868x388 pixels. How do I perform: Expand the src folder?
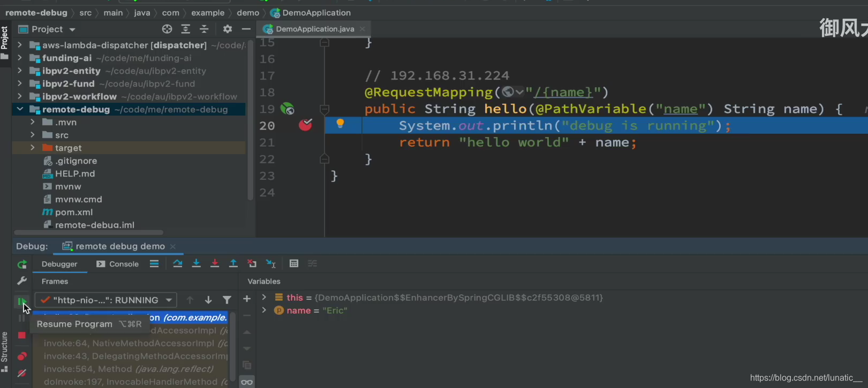[33, 135]
